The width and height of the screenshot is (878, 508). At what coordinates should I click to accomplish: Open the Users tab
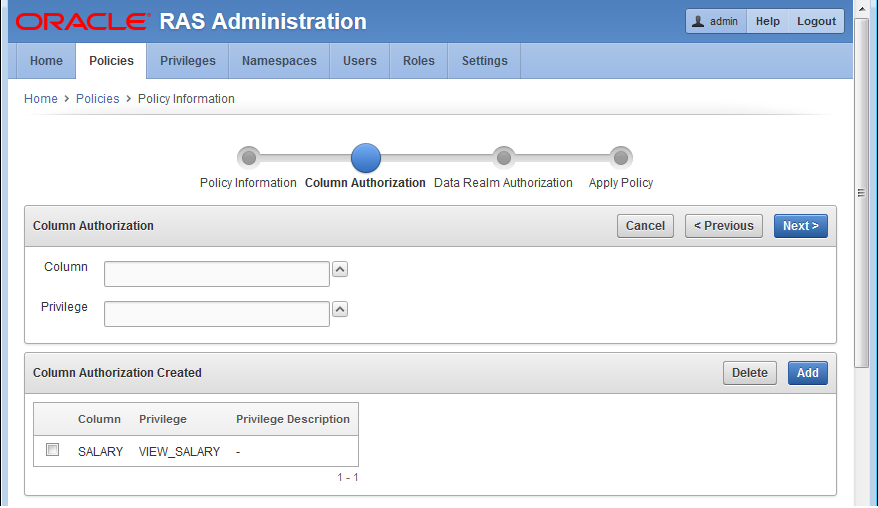click(360, 61)
